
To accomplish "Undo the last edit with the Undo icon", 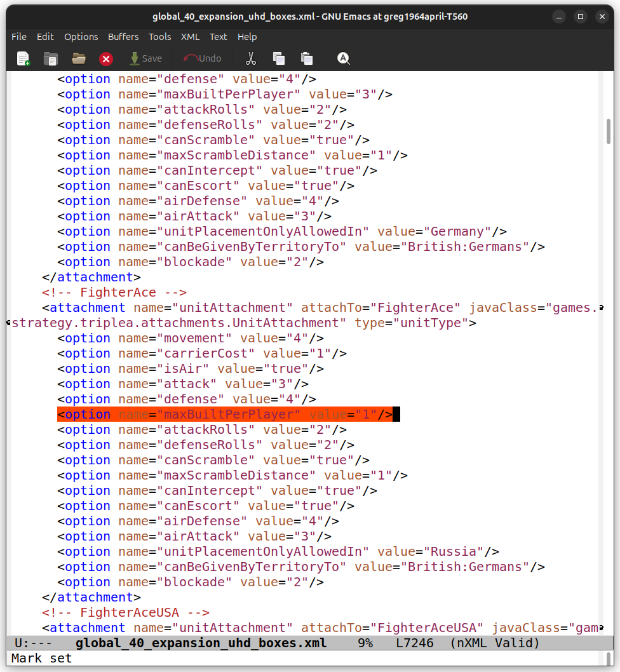I will (x=202, y=58).
